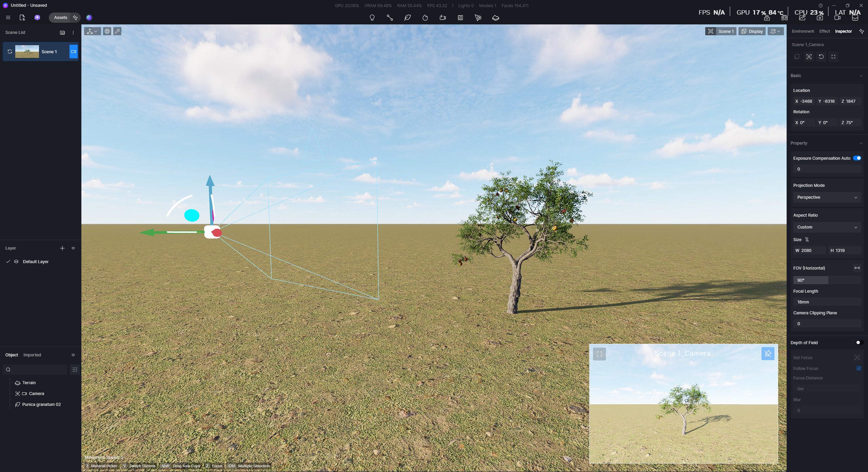Open the Aspect Ratio Custom dropdown
This screenshot has height=472, width=868.
pos(827,227)
